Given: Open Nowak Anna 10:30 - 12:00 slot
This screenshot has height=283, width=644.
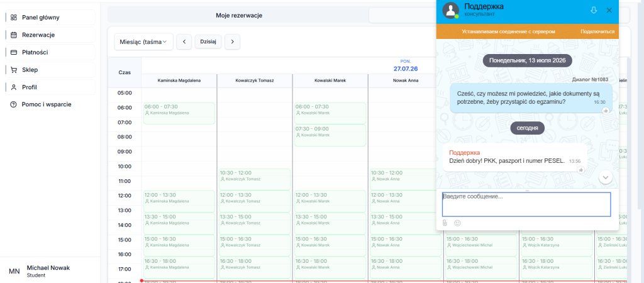Looking at the screenshot, I should pyautogui.click(x=406, y=179).
